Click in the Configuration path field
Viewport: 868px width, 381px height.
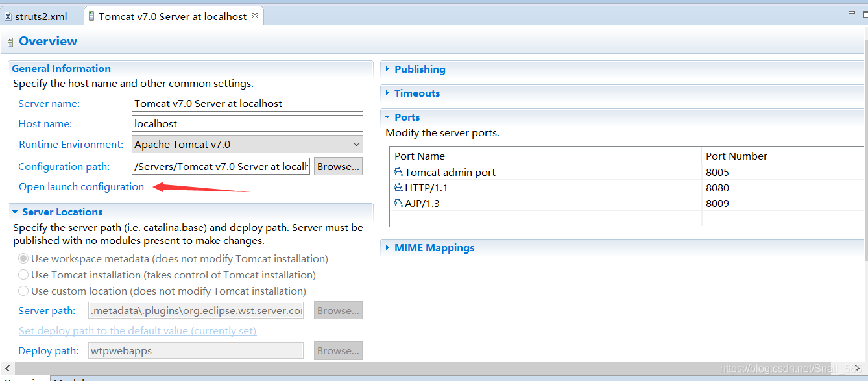click(221, 166)
